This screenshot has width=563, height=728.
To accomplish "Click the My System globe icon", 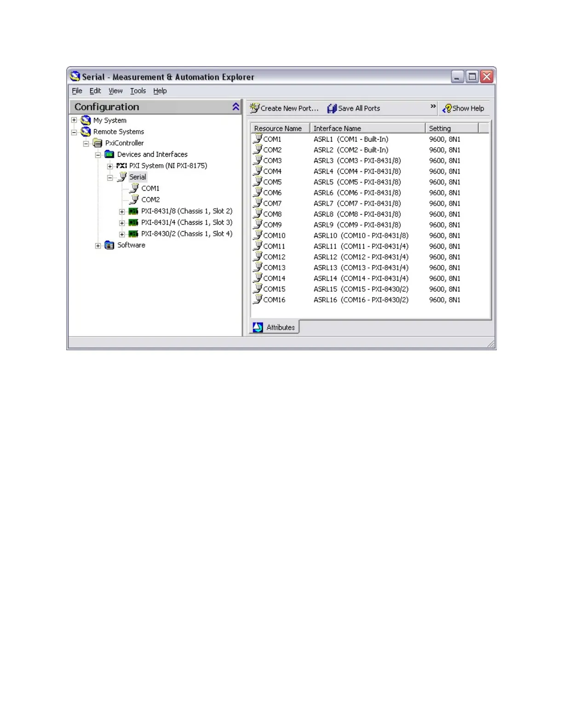I will pyautogui.click(x=86, y=120).
